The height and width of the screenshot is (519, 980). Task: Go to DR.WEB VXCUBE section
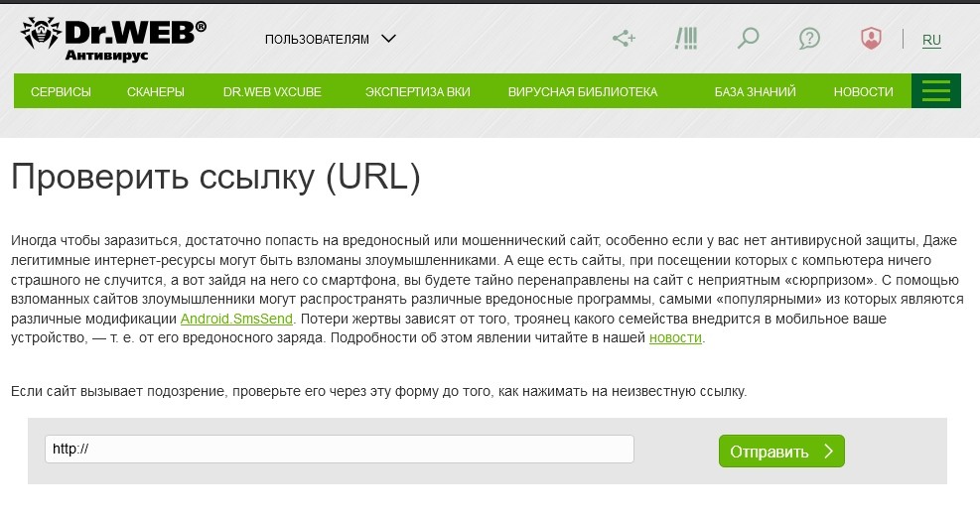click(x=272, y=92)
